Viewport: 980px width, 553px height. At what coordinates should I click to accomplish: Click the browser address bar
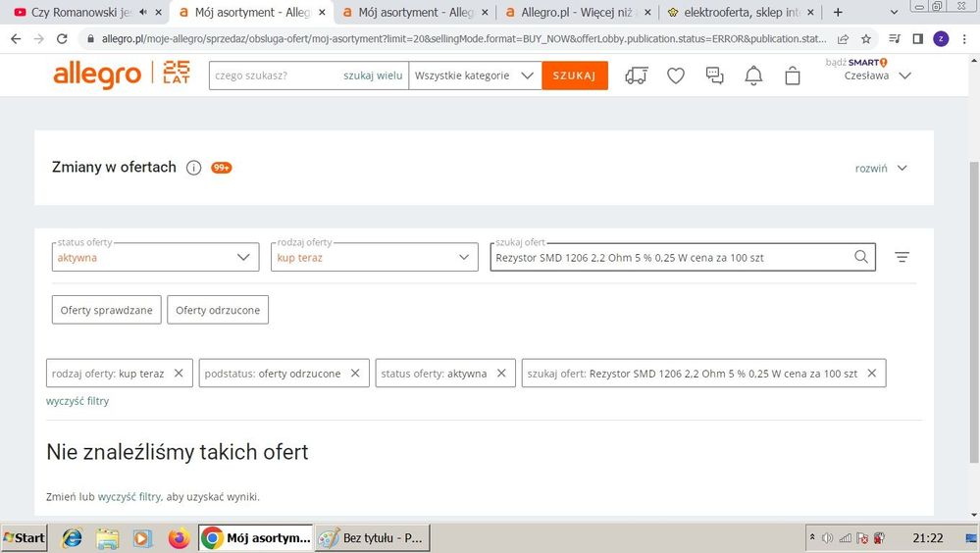point(462,39)
